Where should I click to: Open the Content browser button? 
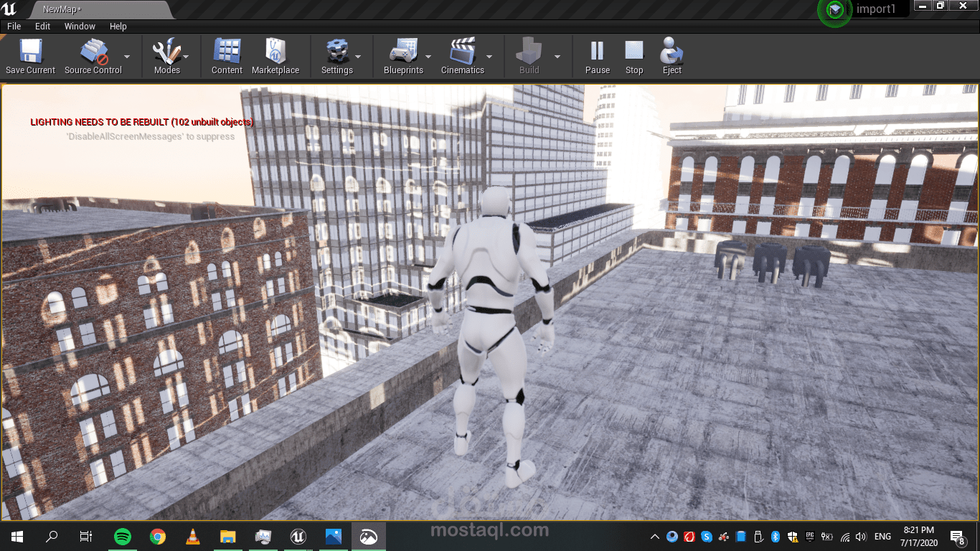[x=227, y=56]
